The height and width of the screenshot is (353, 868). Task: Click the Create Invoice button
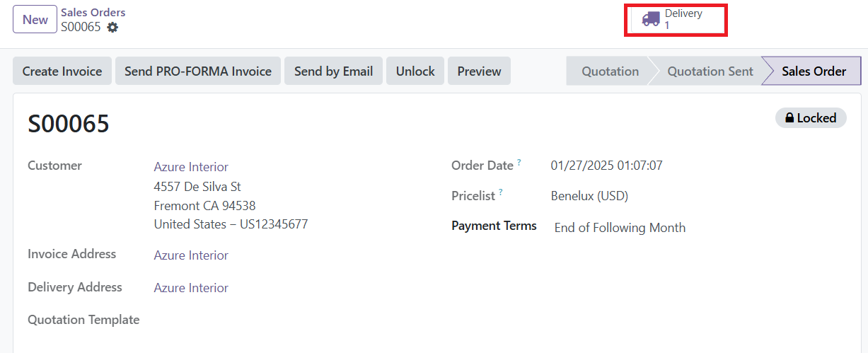click(x=62, y=71)
